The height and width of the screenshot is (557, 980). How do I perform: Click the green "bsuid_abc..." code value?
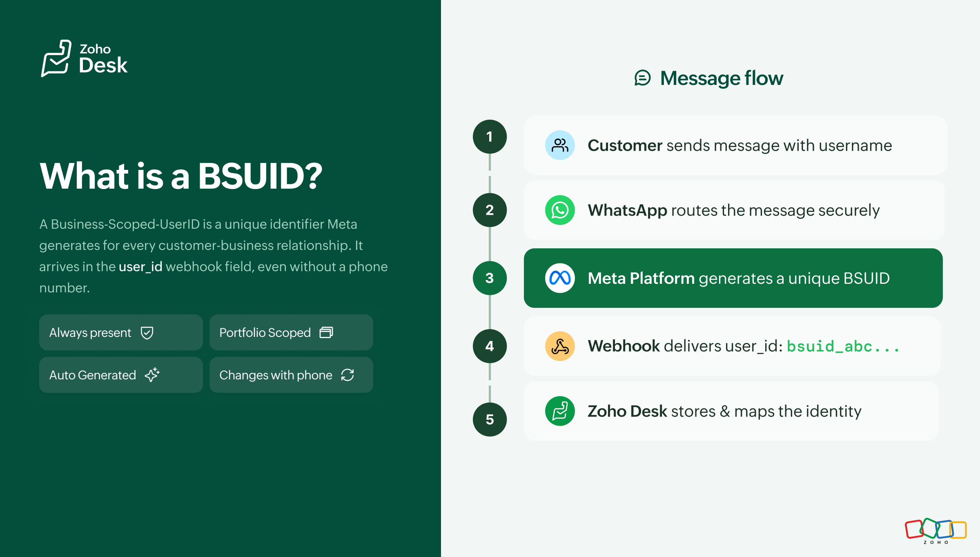843,346
